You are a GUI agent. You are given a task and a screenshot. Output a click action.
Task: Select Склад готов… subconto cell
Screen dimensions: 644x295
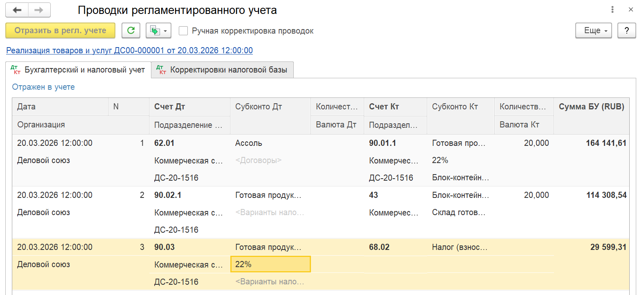coord(461,212)
